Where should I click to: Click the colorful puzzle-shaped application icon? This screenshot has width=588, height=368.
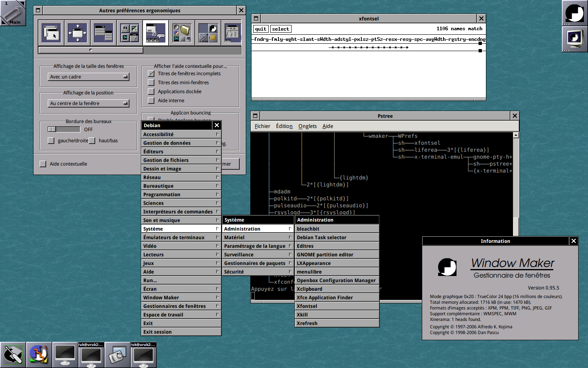point(39,355)
